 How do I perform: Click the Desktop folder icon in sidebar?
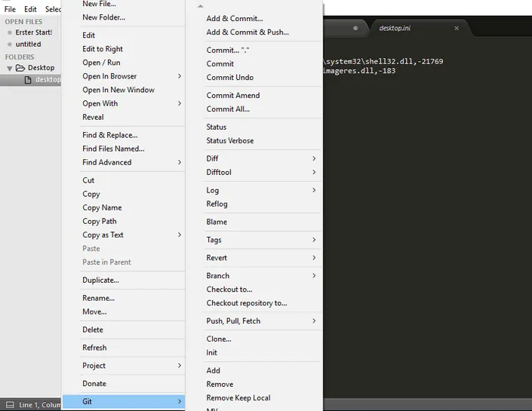tap(20, 68)
